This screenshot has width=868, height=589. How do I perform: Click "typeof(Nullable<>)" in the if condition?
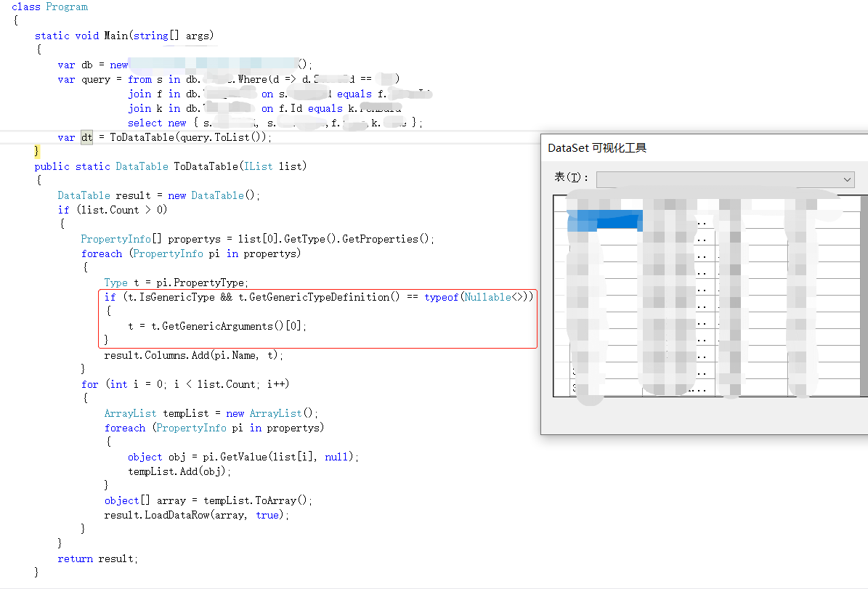pyautogui.click(x=476, y=297)
